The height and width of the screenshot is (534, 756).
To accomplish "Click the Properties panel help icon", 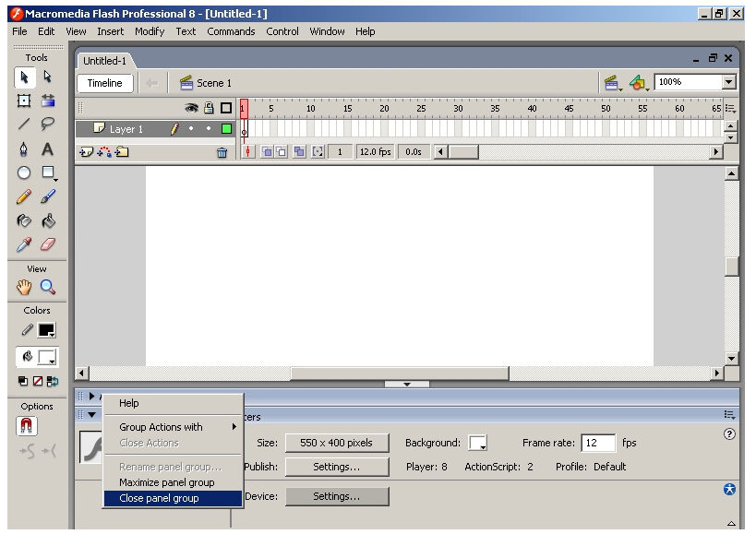I will (x=729, y=434).
